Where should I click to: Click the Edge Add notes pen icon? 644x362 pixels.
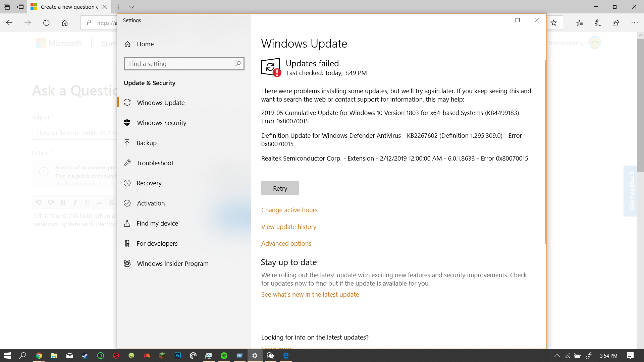(597, 23)
